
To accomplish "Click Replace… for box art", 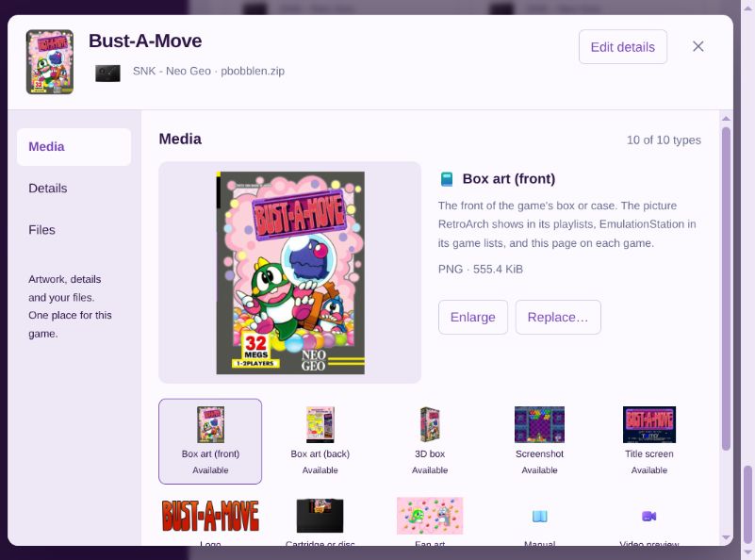I will click(558, 318).
